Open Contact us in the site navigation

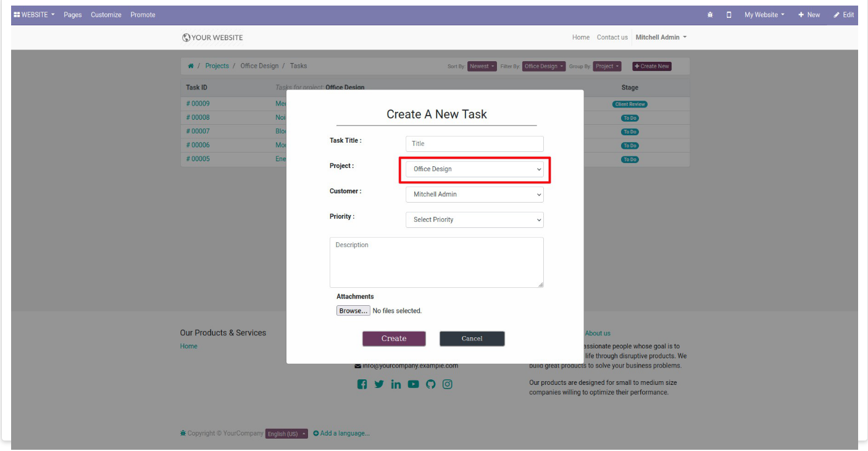pyautogui.click(x=612, y=37)
